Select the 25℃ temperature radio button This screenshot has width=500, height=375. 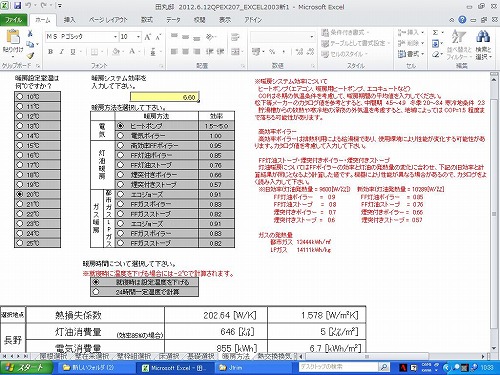(20, 243)
